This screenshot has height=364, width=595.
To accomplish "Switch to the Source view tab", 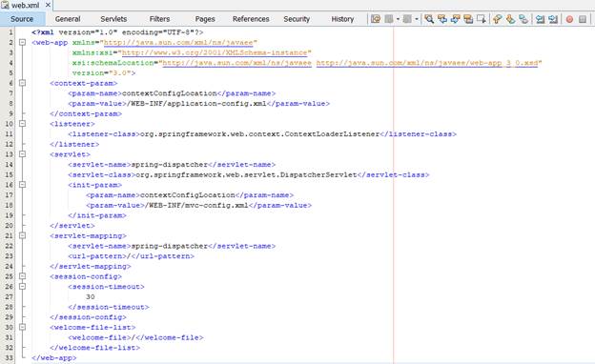I will [x=22, y=19].
